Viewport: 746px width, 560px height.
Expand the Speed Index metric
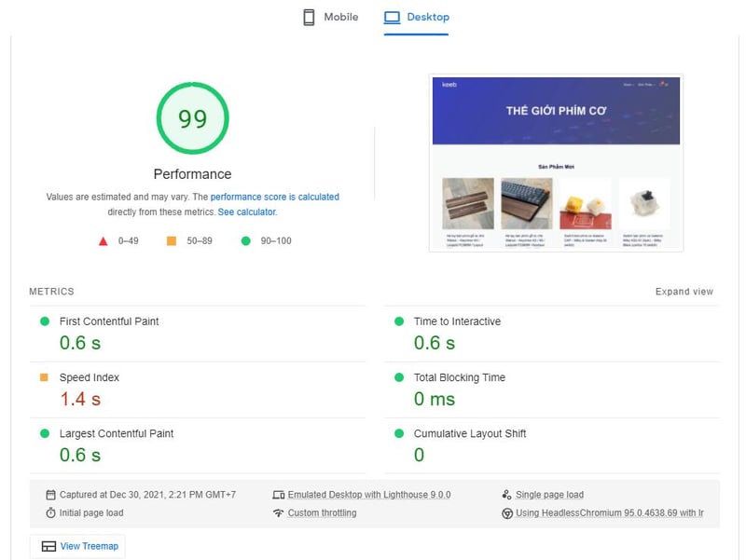pos(90,377)
